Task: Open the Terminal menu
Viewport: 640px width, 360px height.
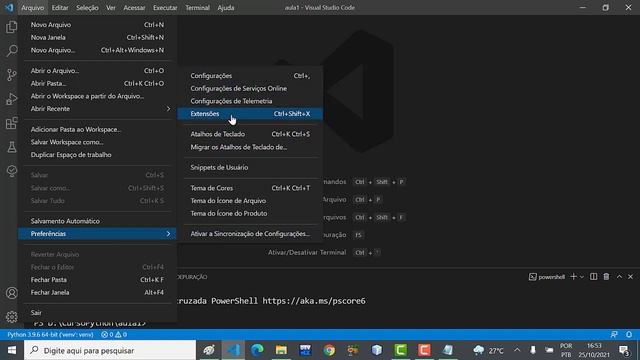Action: tap(198, 7)
